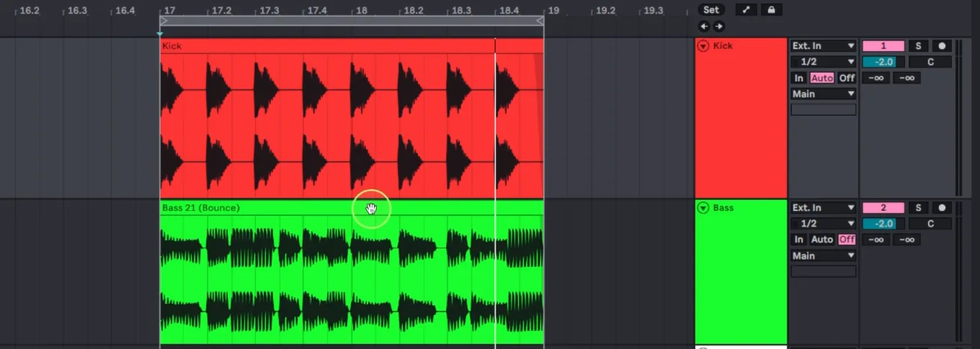980x349 pixels.
Task: Click the loop brace end handle
Action: click(540, 21)
